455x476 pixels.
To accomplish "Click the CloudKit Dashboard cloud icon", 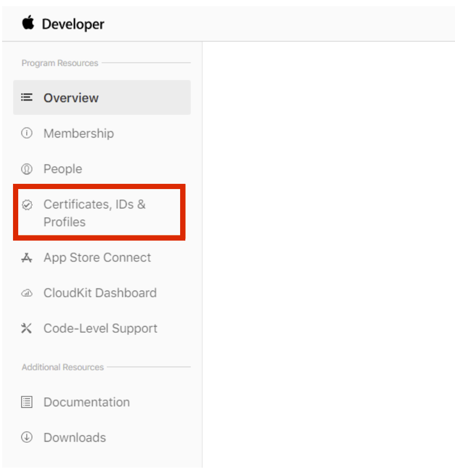I will tap(27, 293).
